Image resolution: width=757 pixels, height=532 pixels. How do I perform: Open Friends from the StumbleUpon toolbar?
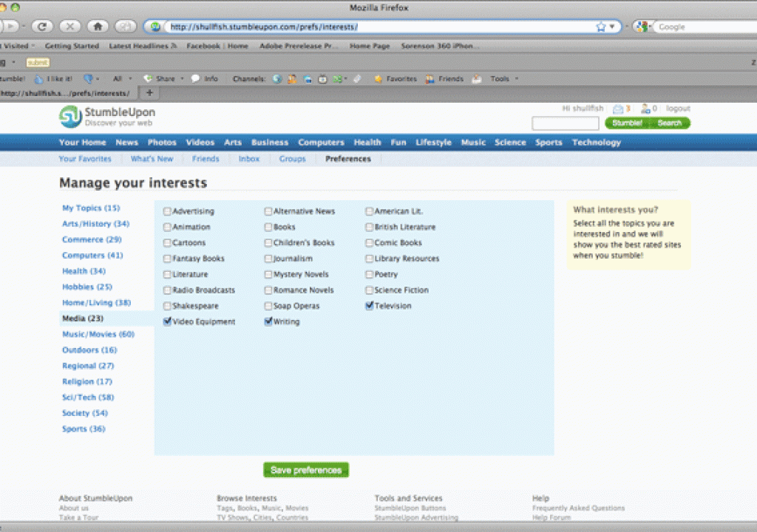click(x=444, y=78)
